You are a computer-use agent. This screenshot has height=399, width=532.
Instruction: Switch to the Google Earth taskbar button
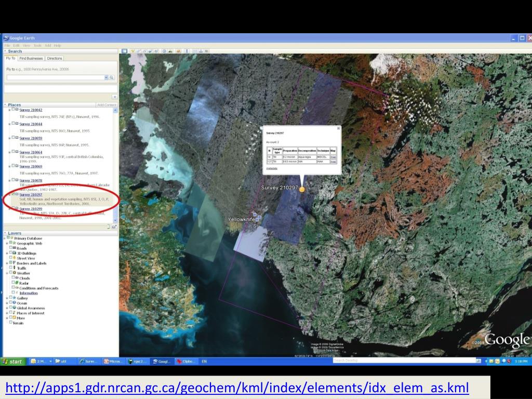(x=162, y=362)
